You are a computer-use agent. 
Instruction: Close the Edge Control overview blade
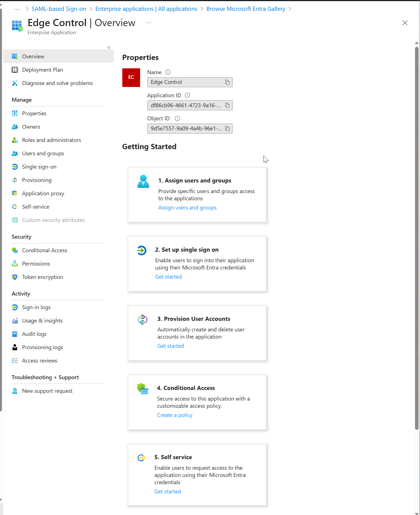coord(405,23)
